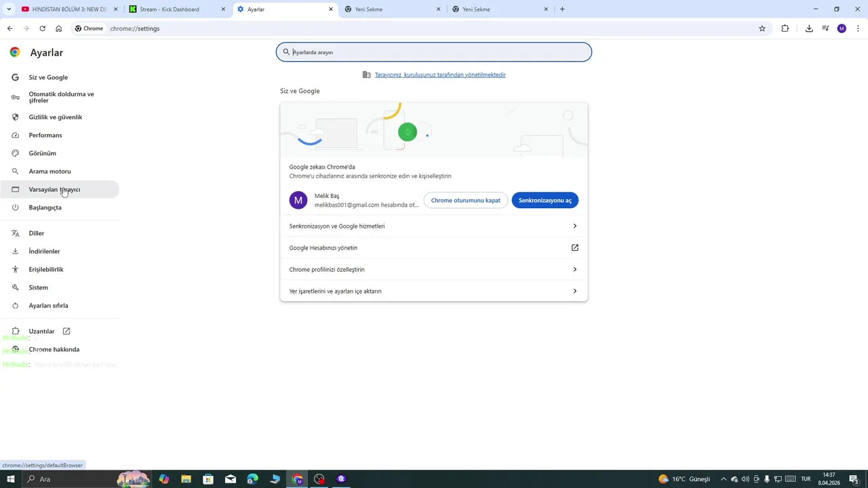Open Mail app from taskbar
The height and width of the screenshot is (488, 868).
click(231, 479)
